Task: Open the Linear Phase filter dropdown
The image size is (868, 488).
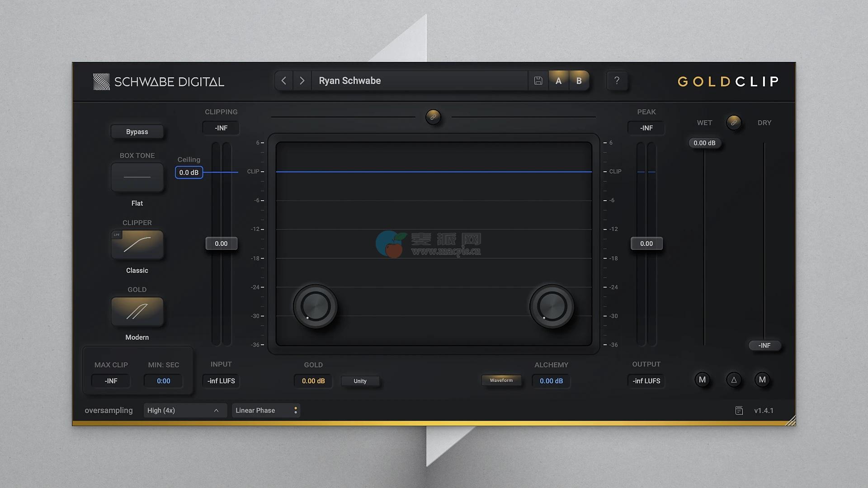Action: click(266, 410)
